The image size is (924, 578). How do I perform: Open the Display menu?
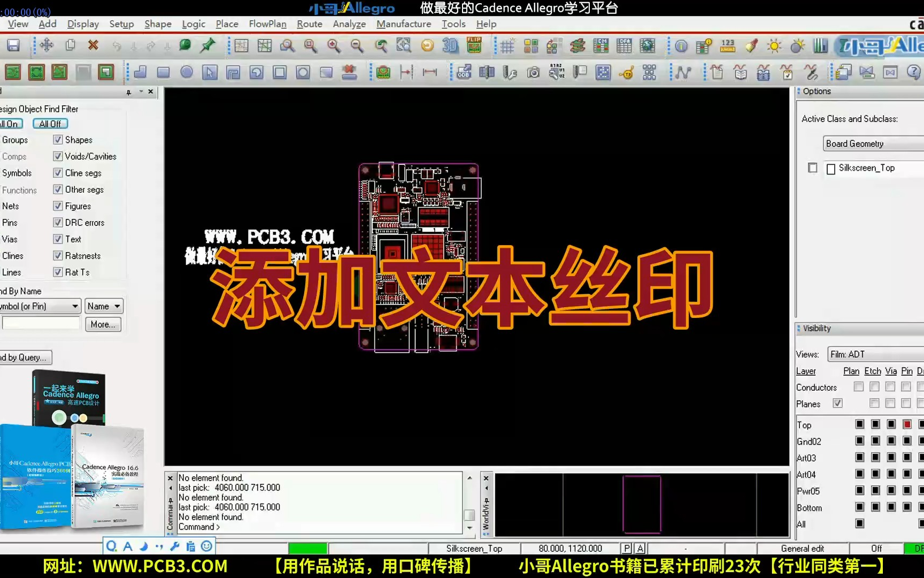pyautogui.click(x=83, y=24)
